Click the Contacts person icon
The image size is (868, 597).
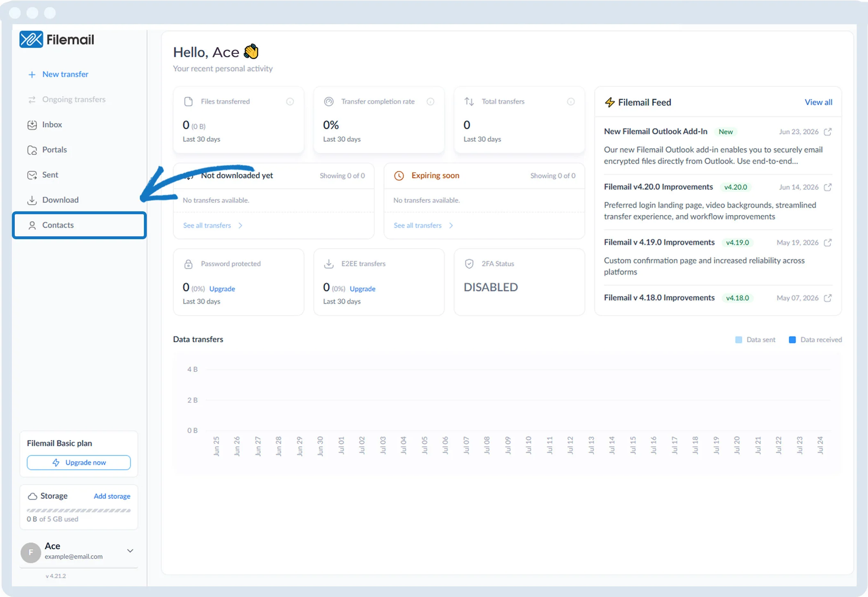(32, 225)
